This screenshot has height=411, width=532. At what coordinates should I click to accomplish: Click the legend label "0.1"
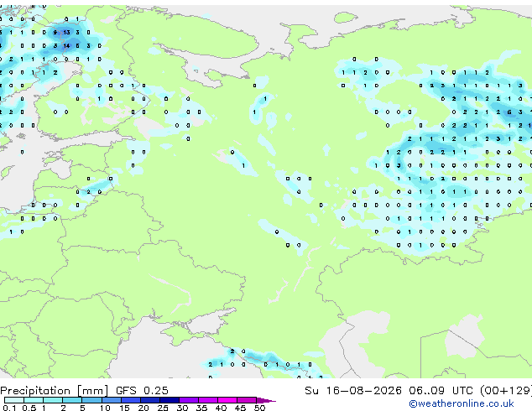coord(9,408)
